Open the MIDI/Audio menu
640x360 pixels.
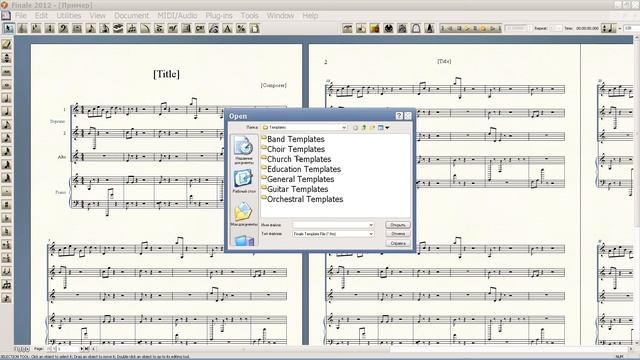click(x=177, y=16)
